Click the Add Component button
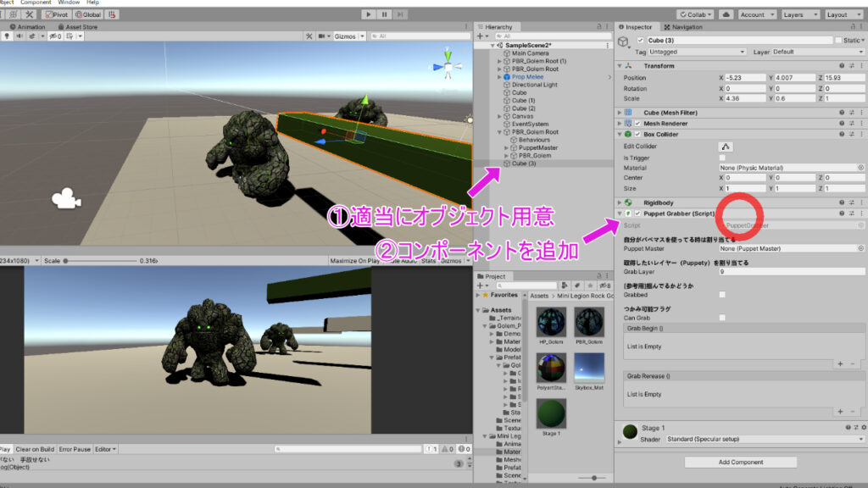868x488 pixels. pyautogui.click(x=740, y=462)
